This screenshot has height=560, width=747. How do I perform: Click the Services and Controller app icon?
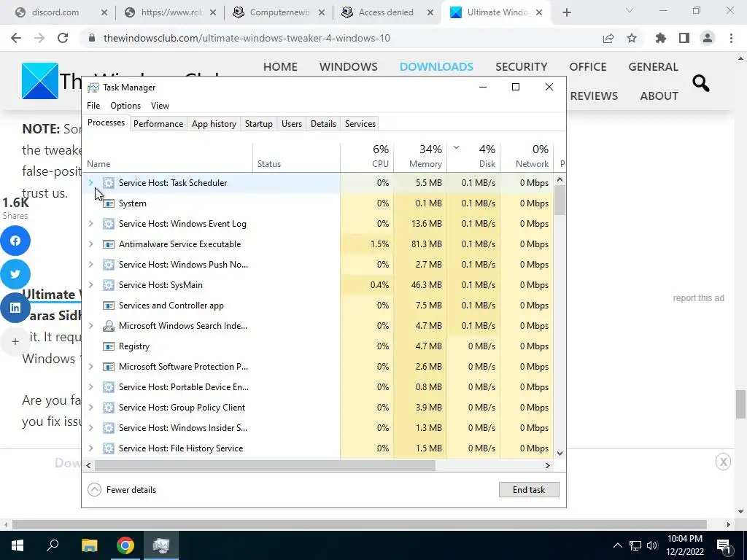click(109, 306)
